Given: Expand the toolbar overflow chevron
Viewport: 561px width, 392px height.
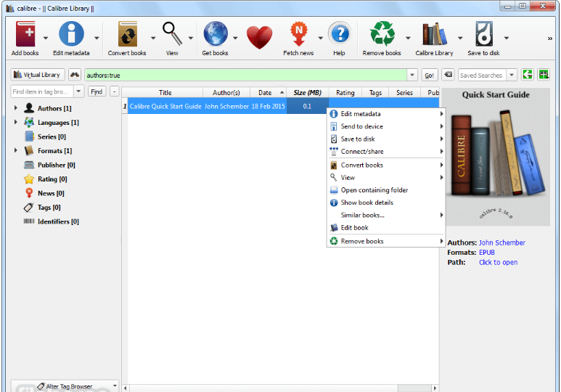Looking at the screenshot, I should click(x=550, y=38).
